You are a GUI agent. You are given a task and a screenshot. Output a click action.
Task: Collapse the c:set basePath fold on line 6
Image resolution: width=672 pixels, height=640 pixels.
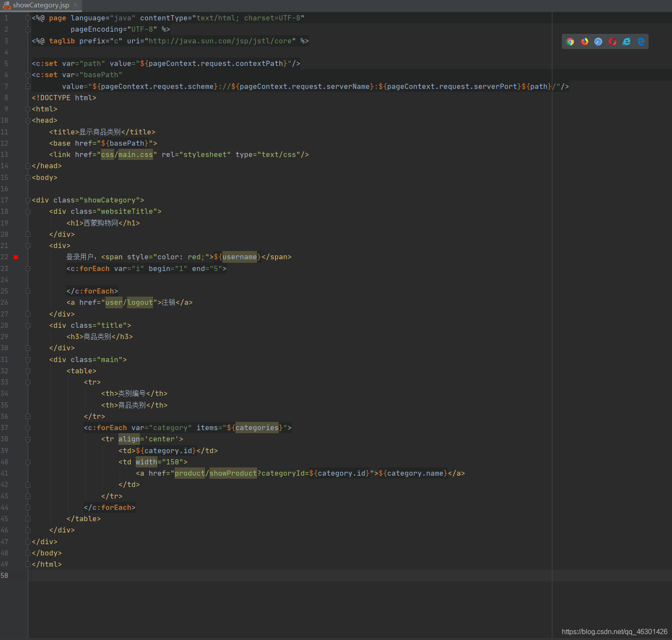click(x=28, y=75)
